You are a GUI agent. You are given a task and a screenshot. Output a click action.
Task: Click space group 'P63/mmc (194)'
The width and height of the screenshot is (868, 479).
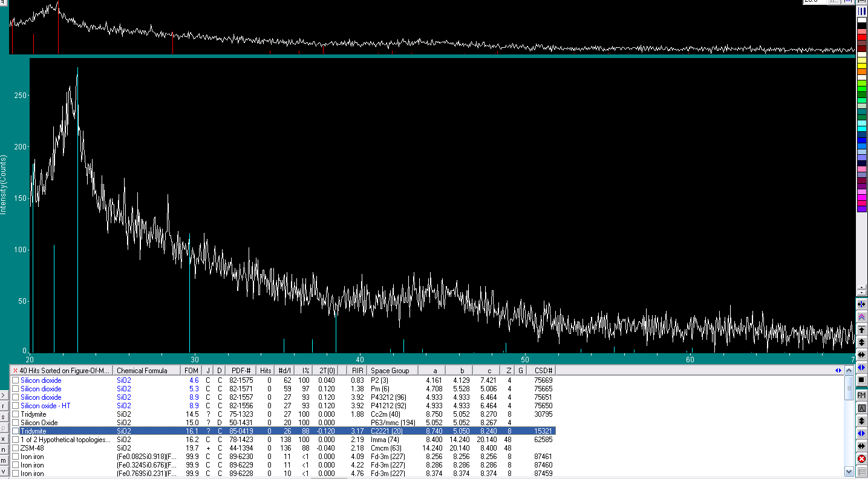click(x=394, y=423)
